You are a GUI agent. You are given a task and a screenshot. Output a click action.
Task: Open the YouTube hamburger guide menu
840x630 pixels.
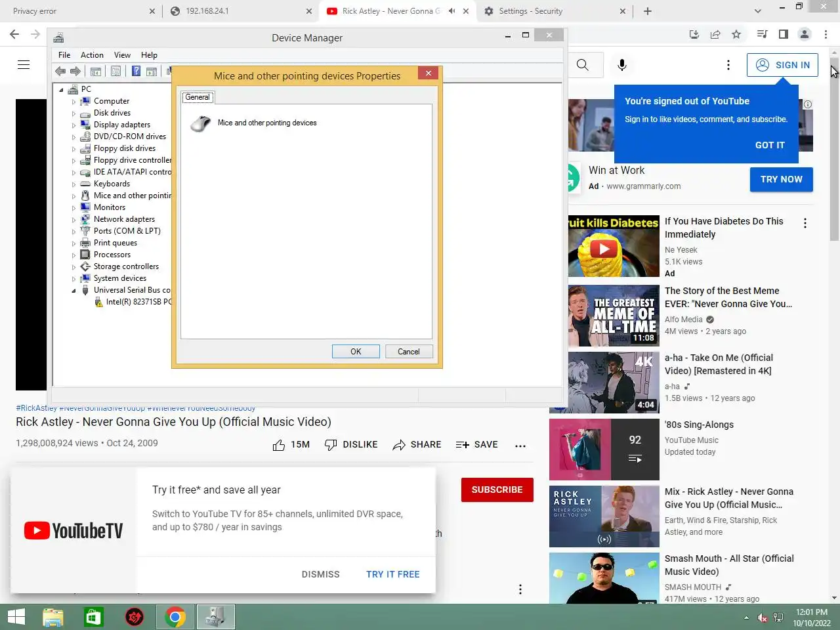(x=24, y=64)
